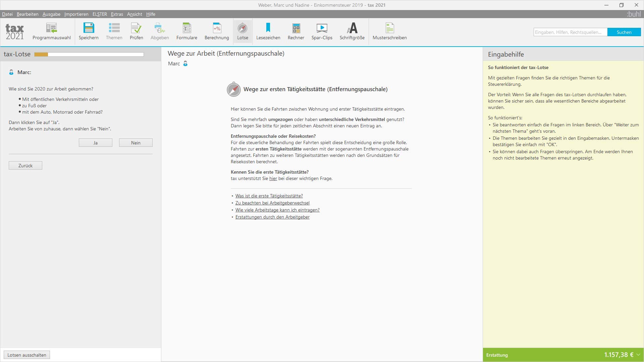The image size is (644, 362).
Task: Click the Suchen search button
Action: point(624,32)
